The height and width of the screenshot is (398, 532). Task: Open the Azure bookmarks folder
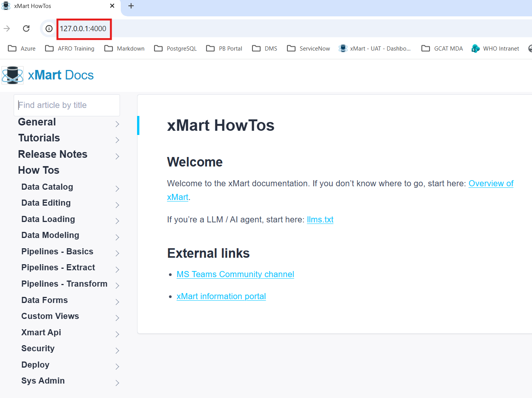[22, 49]
